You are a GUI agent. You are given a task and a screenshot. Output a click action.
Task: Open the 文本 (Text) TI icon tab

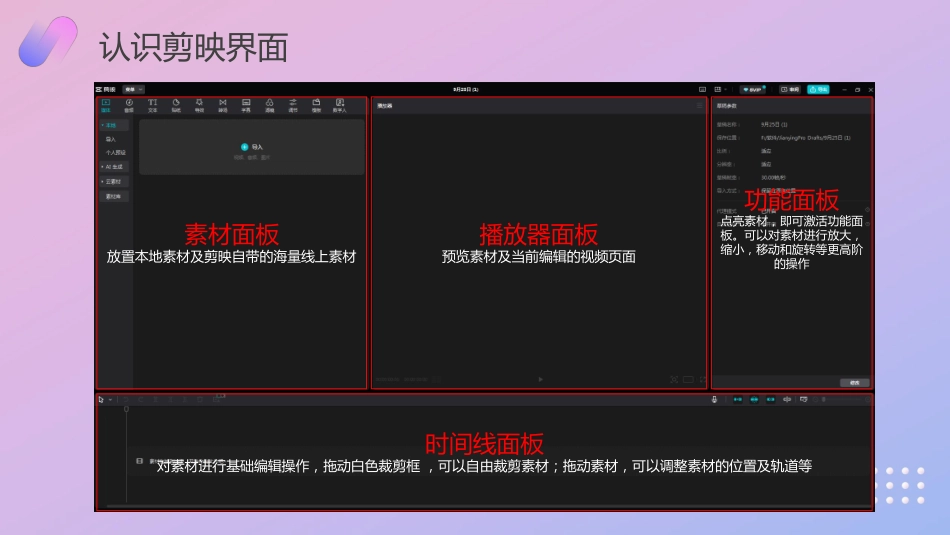pyautogui.click(x=153, y=105)
